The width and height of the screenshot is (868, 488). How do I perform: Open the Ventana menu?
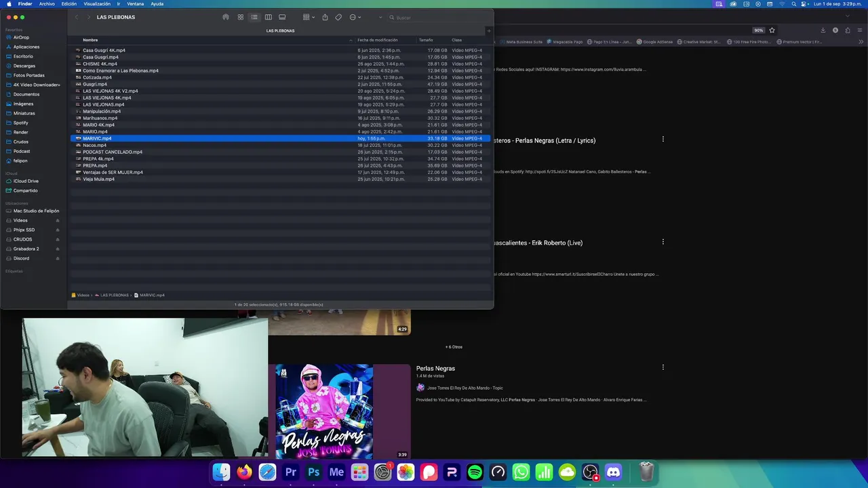coord(136,4)
